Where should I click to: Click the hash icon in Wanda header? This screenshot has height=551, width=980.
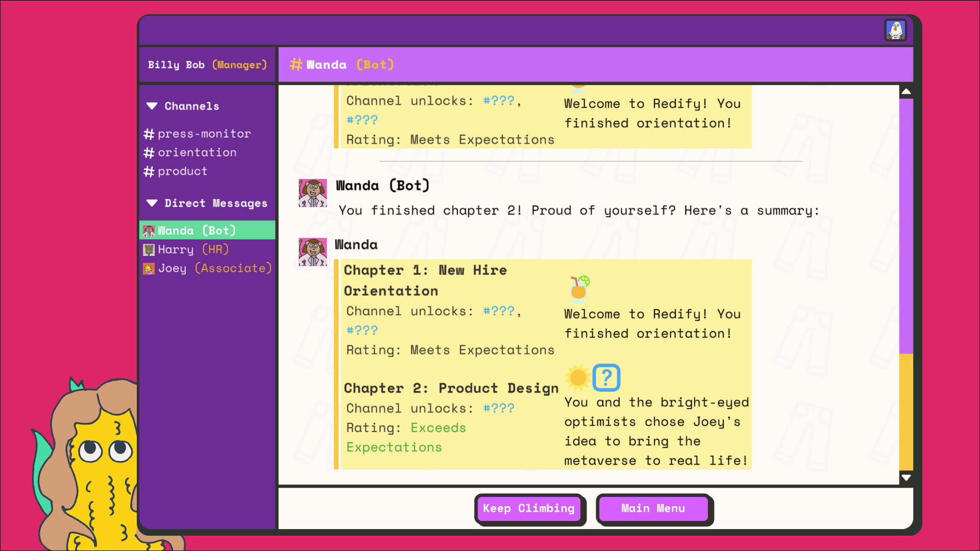296,65
